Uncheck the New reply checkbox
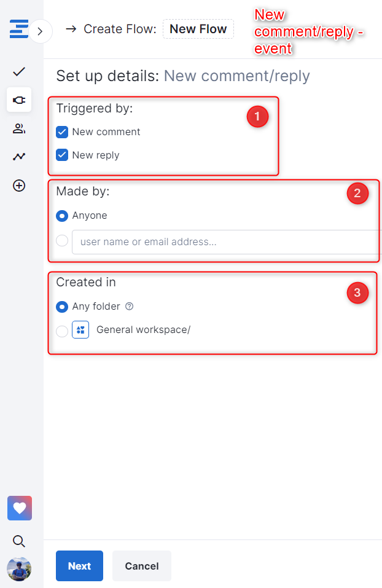Image resolution: width=382 pixels, height=588 pixels. tap(62, 155)
